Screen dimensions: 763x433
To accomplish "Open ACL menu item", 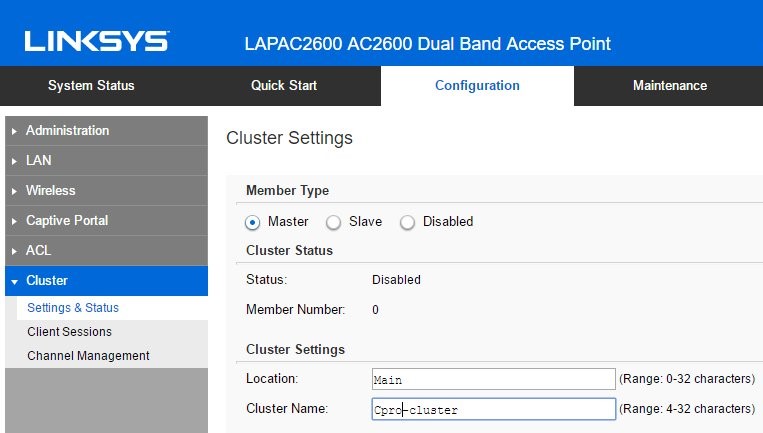I will click(107, 251).
